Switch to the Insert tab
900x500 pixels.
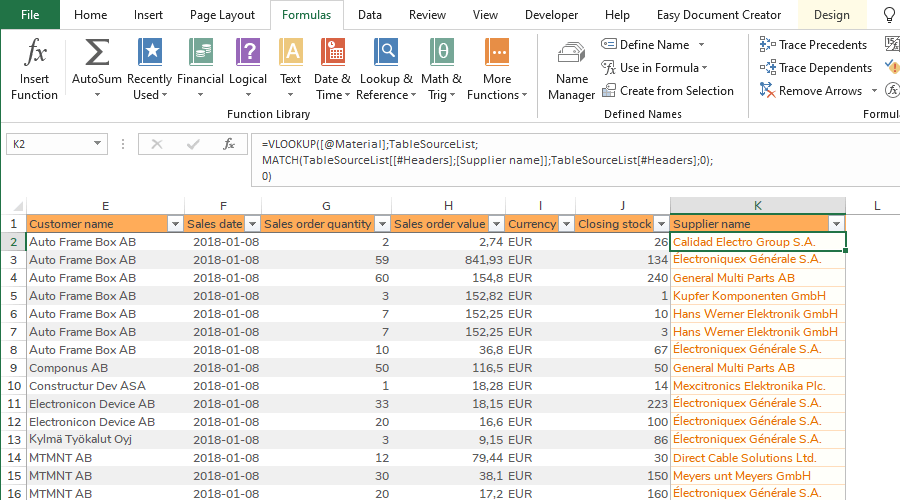(148, 15)
